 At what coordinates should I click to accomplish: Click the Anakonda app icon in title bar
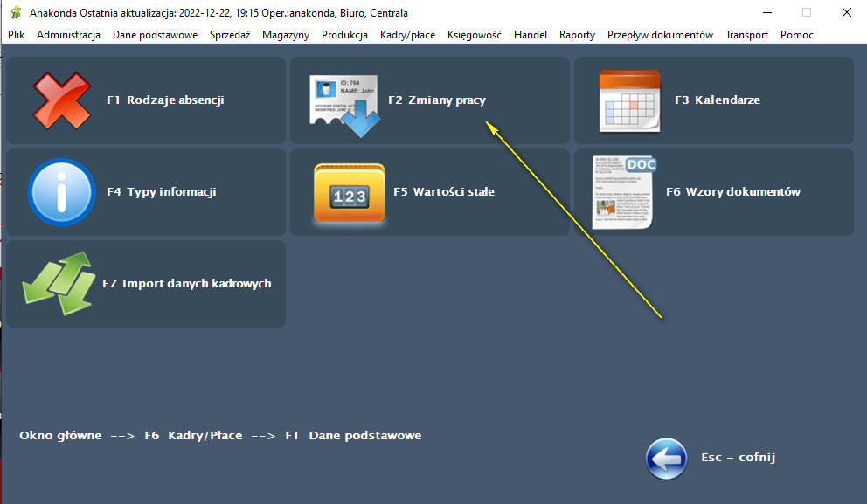15,13
